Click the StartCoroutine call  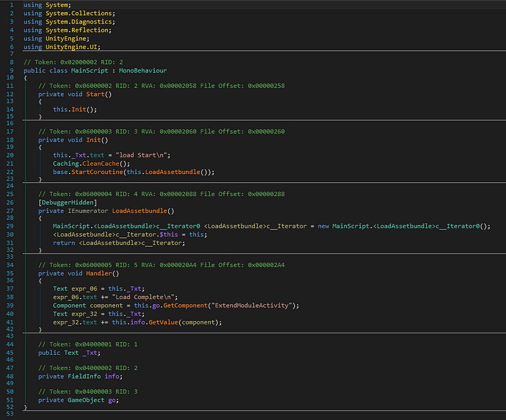pos(97,172)
